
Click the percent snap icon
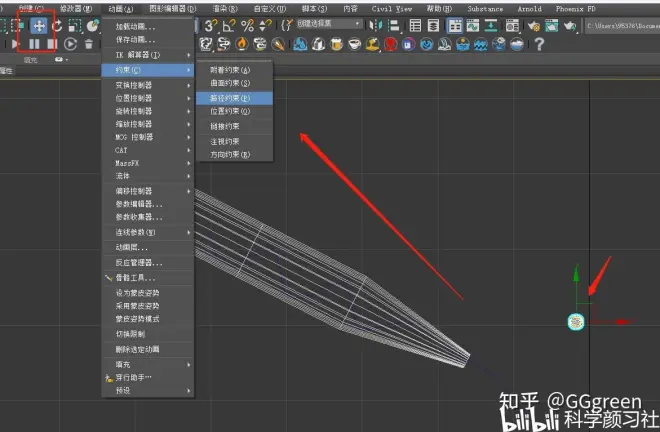(247, 25)
